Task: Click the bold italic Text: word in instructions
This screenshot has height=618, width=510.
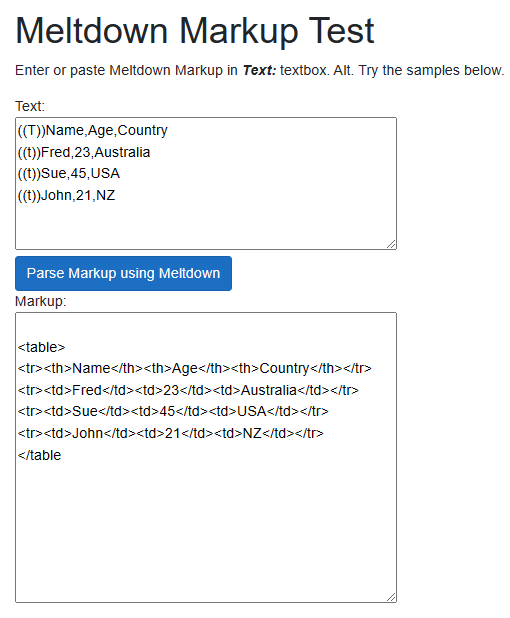Action: click(259, 70)
